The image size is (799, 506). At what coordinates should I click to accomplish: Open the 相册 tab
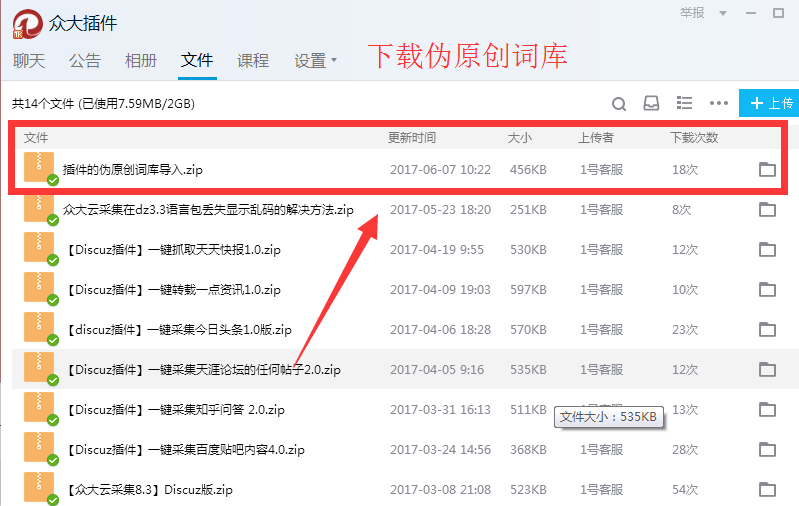point(141,61)
